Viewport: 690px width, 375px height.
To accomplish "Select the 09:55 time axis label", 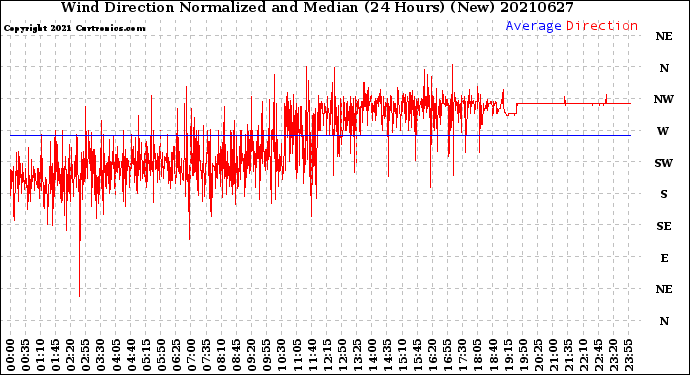I will tap(267, 355).
